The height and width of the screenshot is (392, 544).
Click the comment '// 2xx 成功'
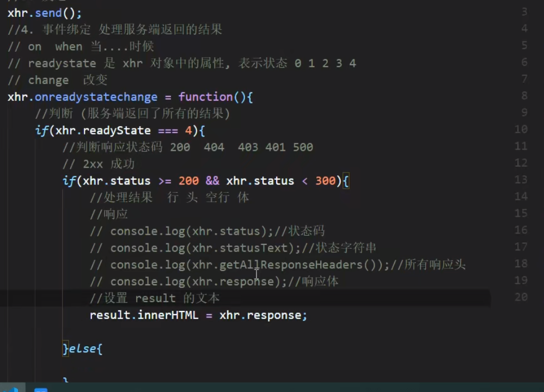click(99, 164)
